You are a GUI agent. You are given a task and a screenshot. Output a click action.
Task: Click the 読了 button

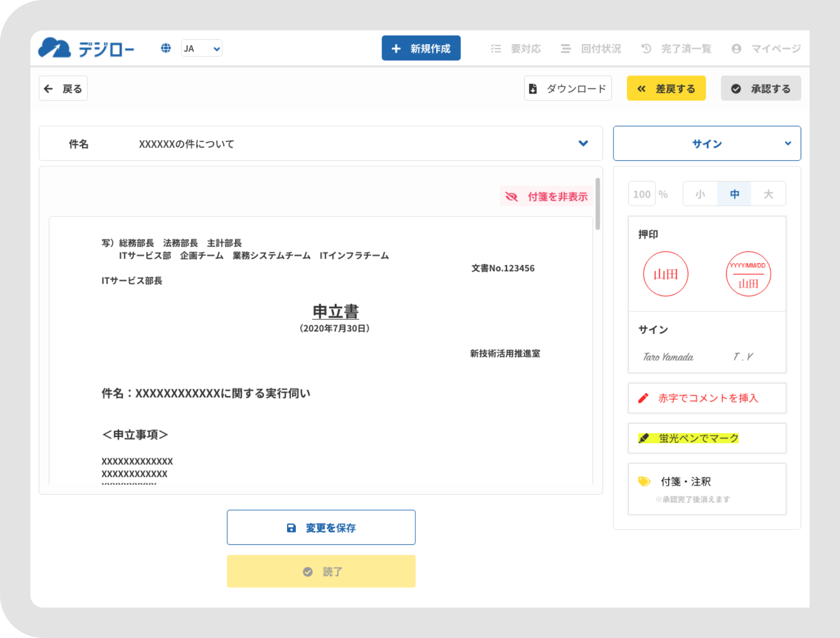tap(321, 571)
